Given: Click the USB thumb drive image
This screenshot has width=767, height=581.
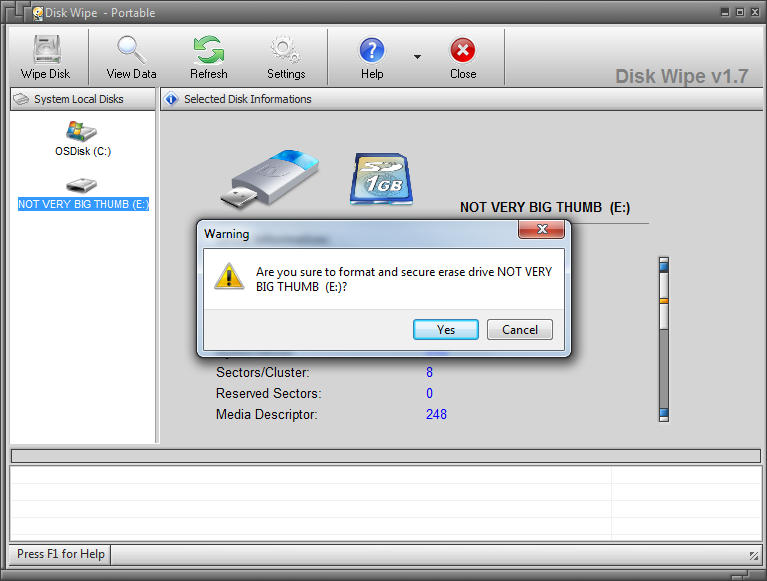Looking at the screenshot, I should [270, 179].
